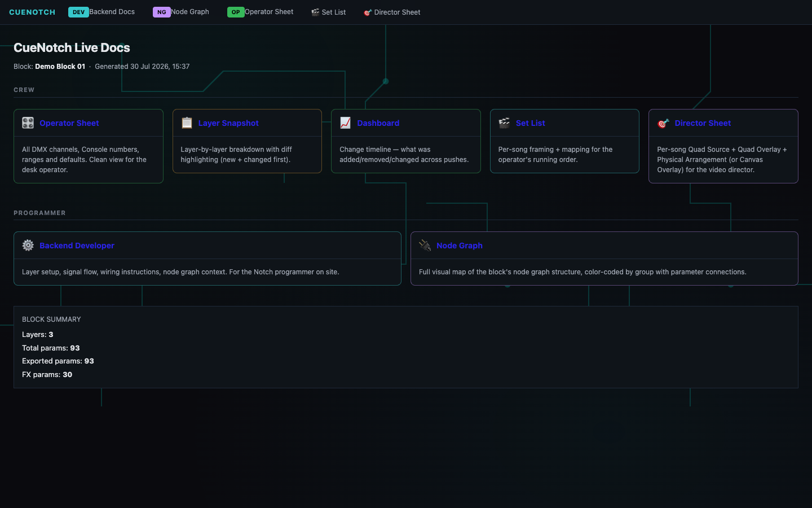Image resolution: width=812 pixels, height=508 pixels.
Task: Click the target icon on the Director Sheet card
Action: pos(663,123)
